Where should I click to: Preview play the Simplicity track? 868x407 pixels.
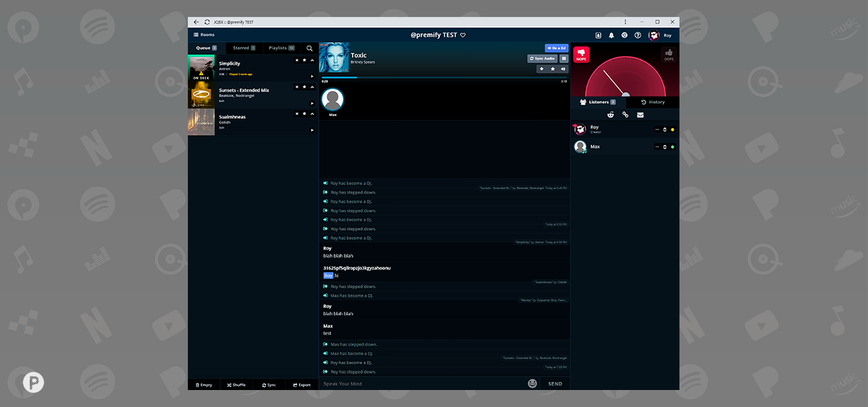coord(312,76)
